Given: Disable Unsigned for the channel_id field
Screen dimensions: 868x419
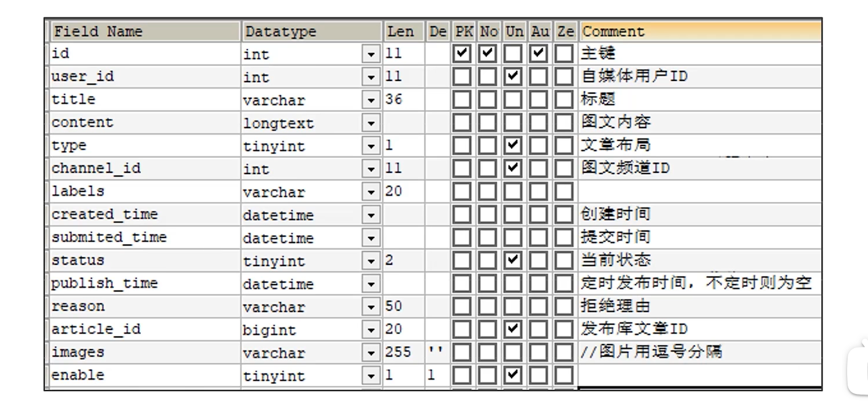Looking at the screenshot, I should (x=513, y=168).
